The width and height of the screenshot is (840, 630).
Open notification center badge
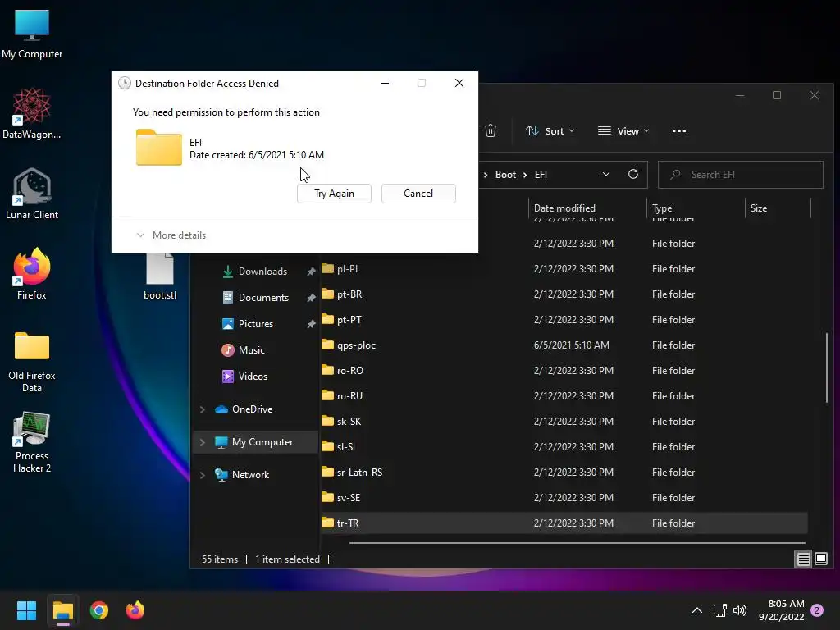[817, 610]
